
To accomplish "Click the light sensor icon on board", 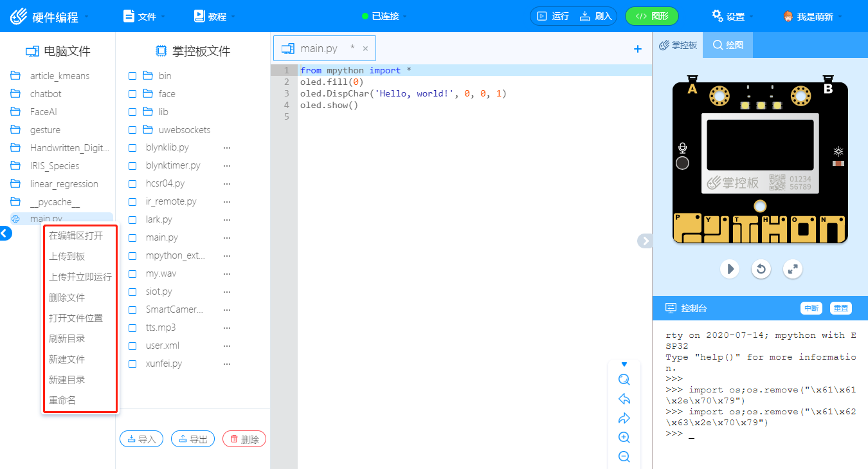I will click(838, 152).
